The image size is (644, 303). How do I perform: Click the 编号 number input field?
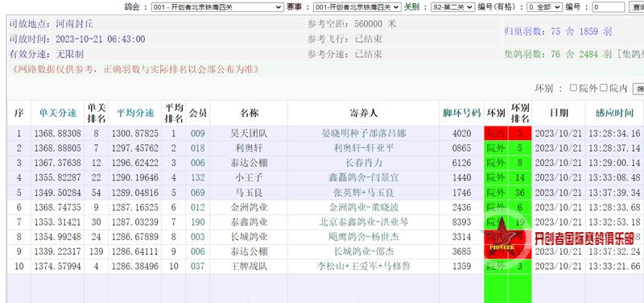(x=609, y=7)
